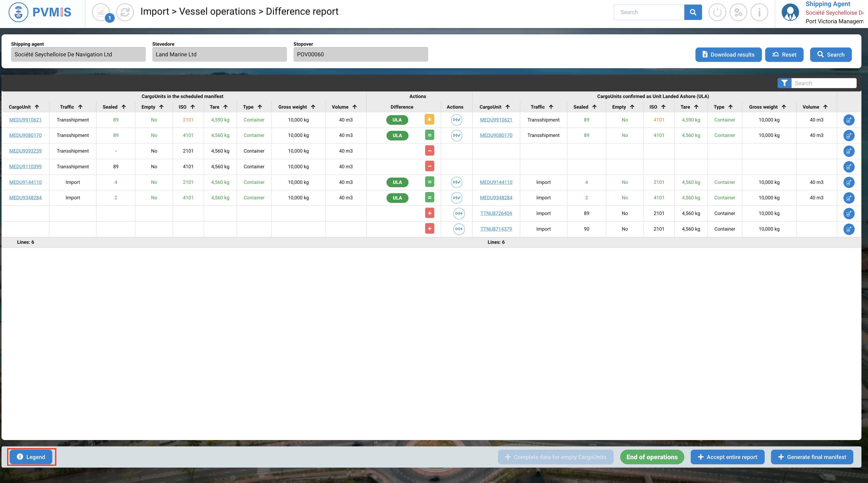The height and width of the screenshot is (483, 868).
Task: Click the yellow asterisk difference icon for MEDU9910621
Action: tap(429, 120)
